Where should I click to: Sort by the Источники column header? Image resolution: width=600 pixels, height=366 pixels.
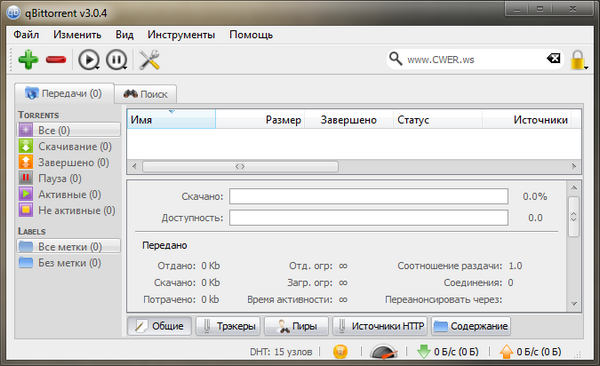(527, 119)
